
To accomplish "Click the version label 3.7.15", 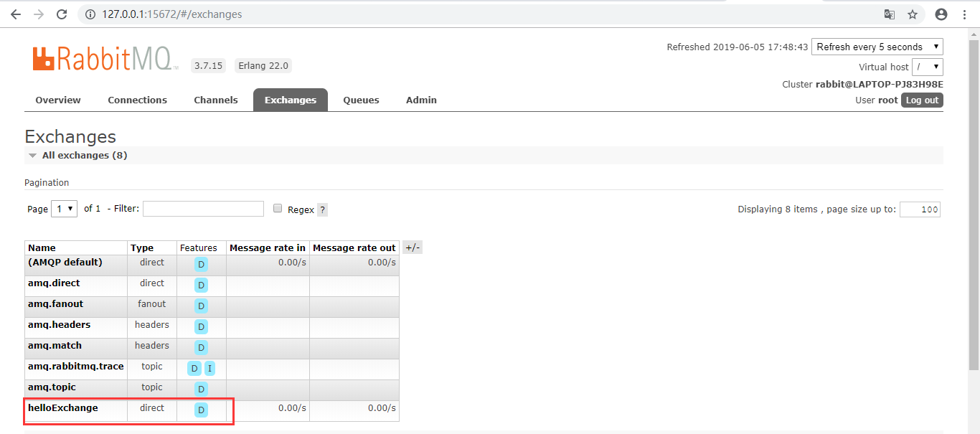I will (x=208, y=65).
